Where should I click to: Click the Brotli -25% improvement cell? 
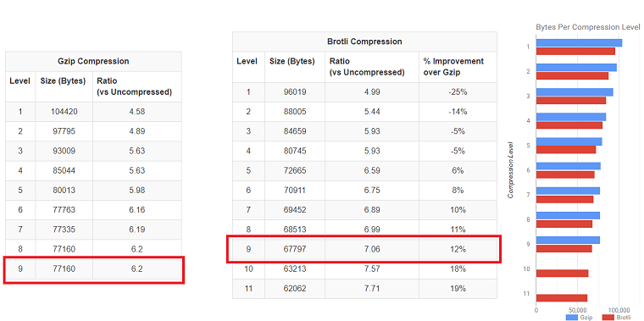(x=458, y=91)
